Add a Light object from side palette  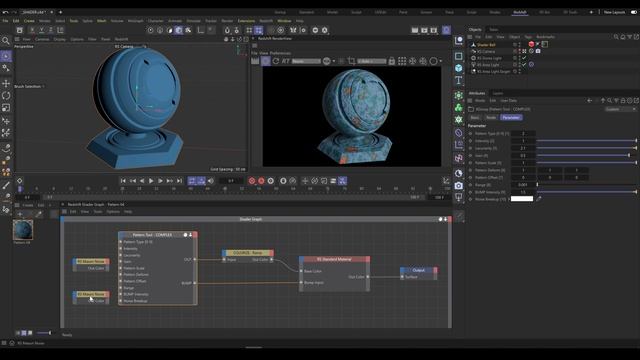click(459, 198)
